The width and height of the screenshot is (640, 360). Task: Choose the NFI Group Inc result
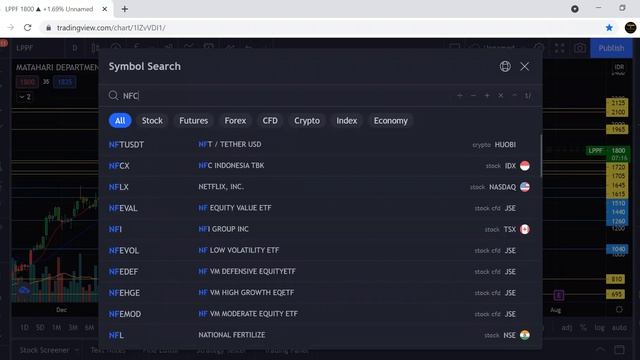point(320,229)
